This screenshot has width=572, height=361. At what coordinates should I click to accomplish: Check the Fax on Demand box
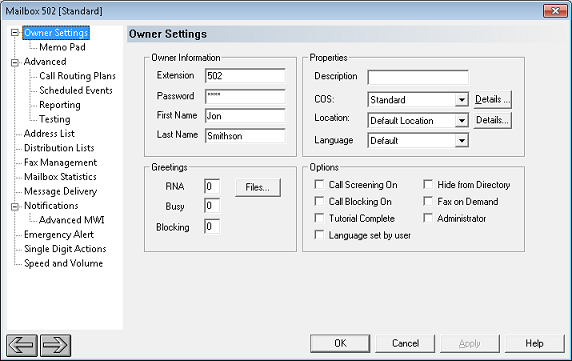point(428,201)
